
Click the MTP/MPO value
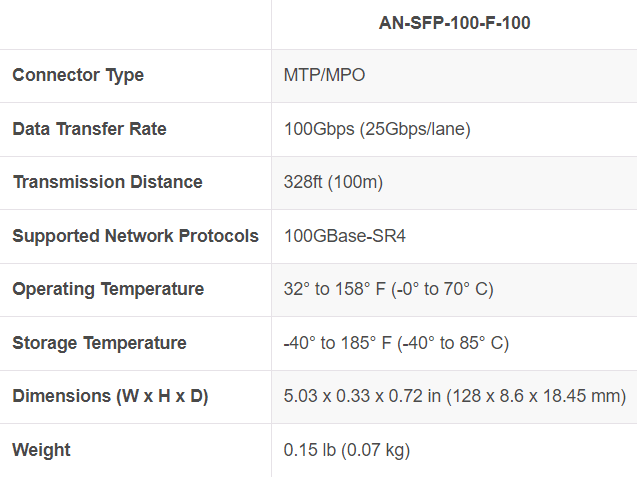pyautogui.click(x=325, y=75)
